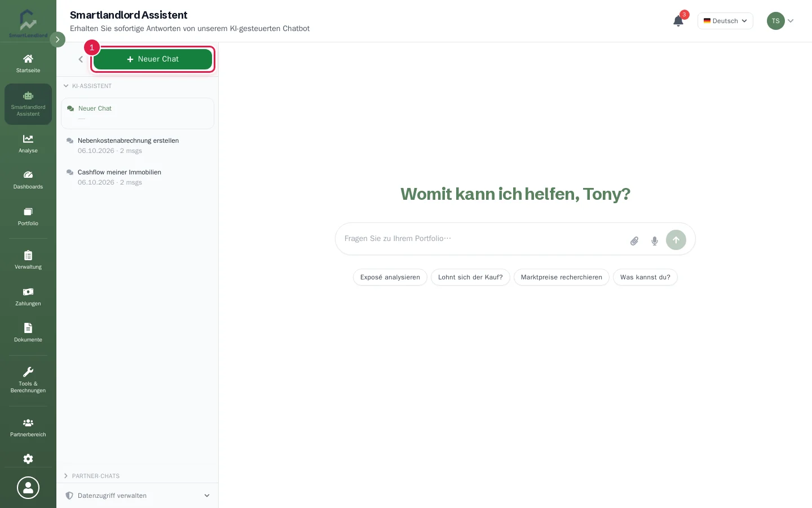
Task: Choose the Lohnt sich der Kauf? suggestion
Action: click(470, 277)
